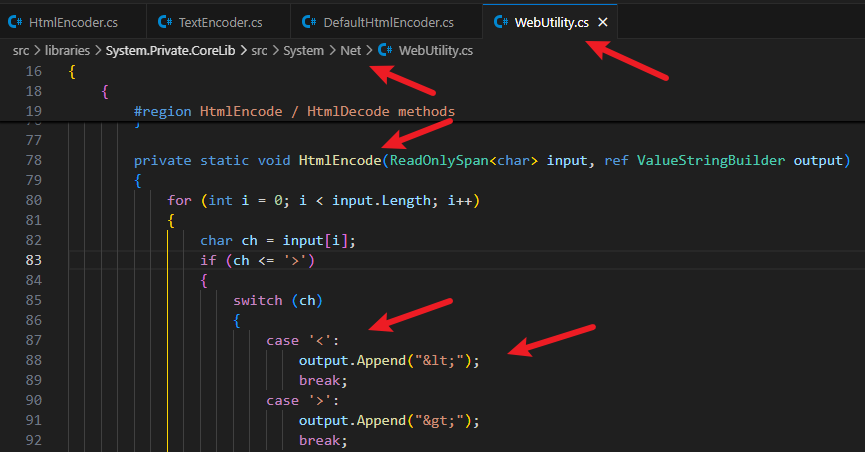Click the 'private static void' keywords

[212, 160]
